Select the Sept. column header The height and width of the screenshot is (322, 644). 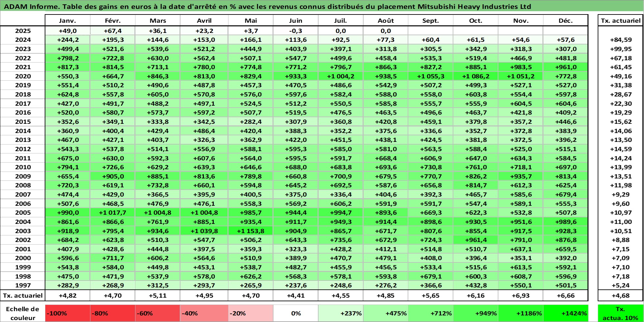click(431, 20)
